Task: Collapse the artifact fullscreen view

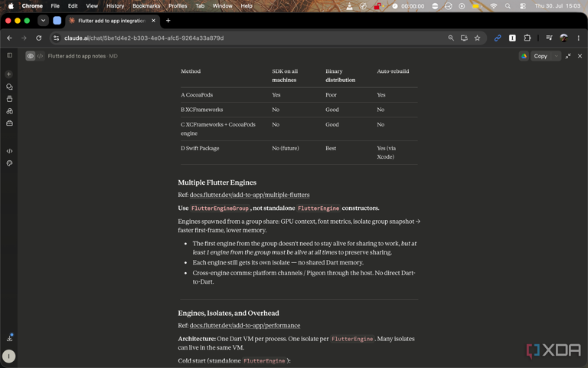Action: pos(568,56)
